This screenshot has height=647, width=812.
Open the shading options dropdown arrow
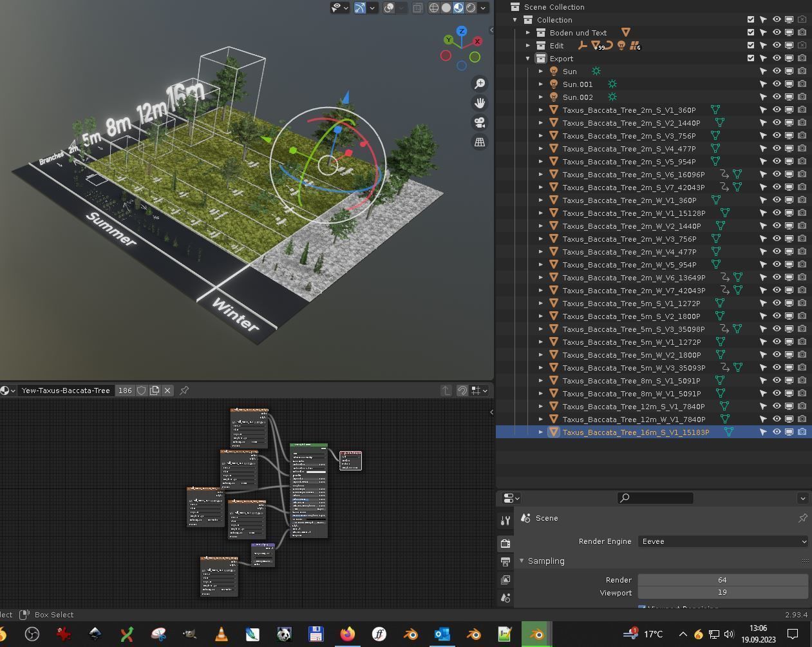click(483, 8)
